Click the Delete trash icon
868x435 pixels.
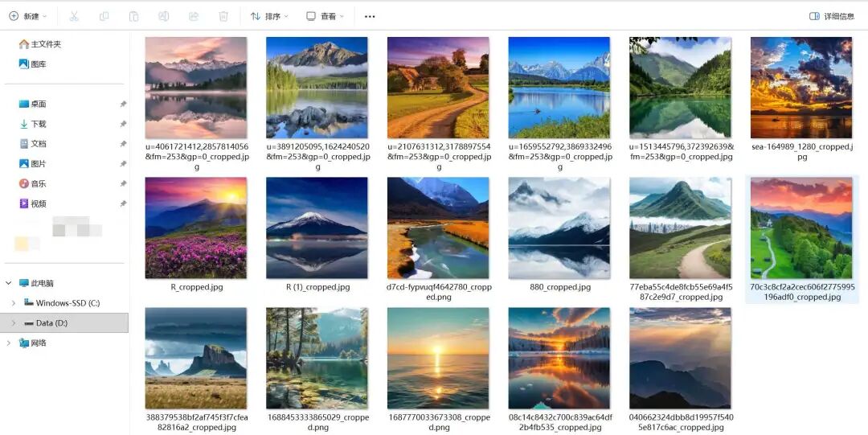(x=223, y=17)
